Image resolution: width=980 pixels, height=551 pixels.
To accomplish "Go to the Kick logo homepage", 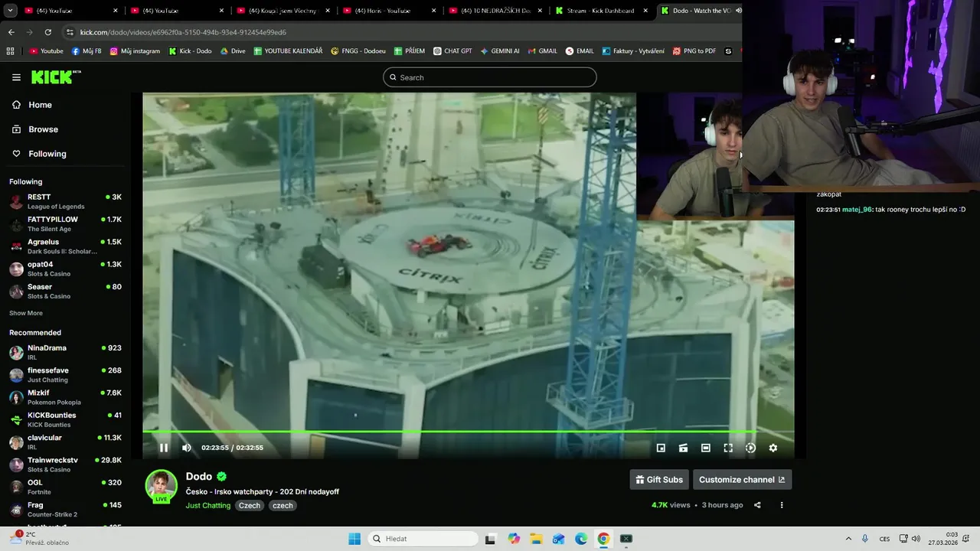I will (56, 77).
